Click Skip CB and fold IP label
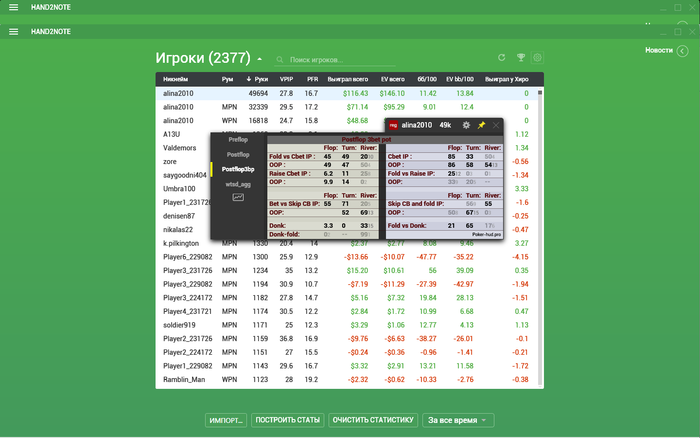This screenshot has width=700, height=438. [416, 204]
